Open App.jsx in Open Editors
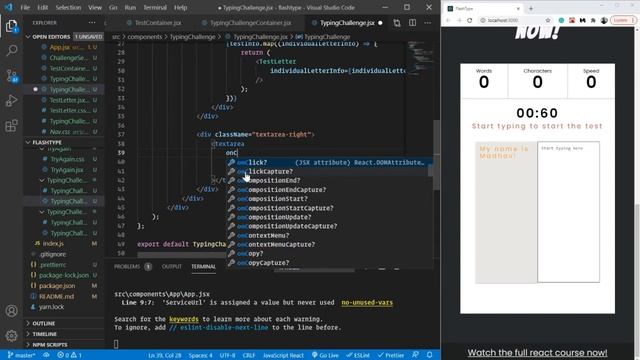Image resolution: width=640 pixels, height=360 pixels. tap(61, 47)
